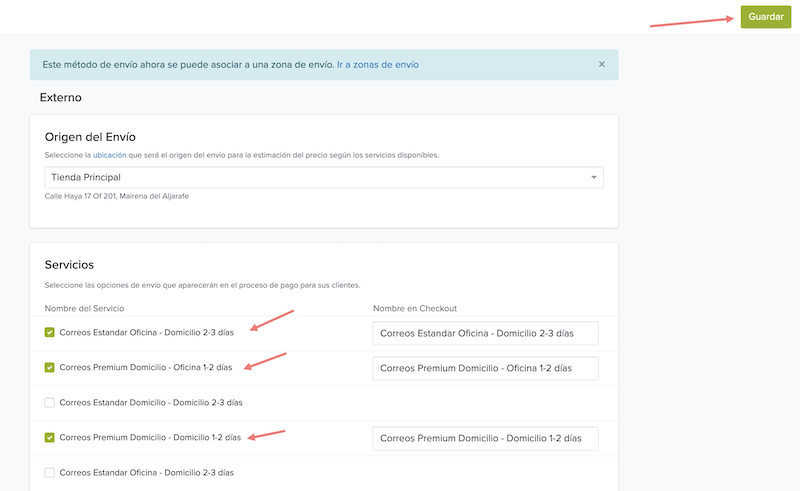Follow the 'ubicación' link in the origin description
This screenshot has width=800, height=491.
click(x=109, y=155)
